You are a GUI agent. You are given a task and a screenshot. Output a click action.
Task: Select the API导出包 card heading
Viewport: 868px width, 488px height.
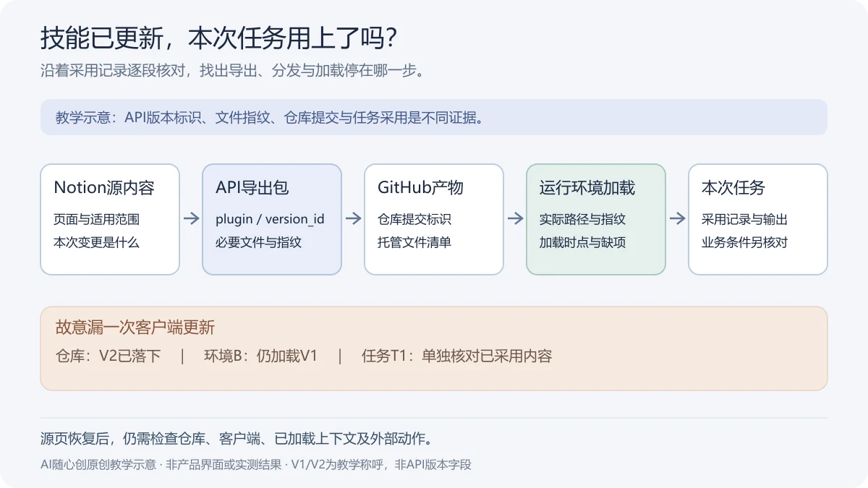click(x=252, y=188)
